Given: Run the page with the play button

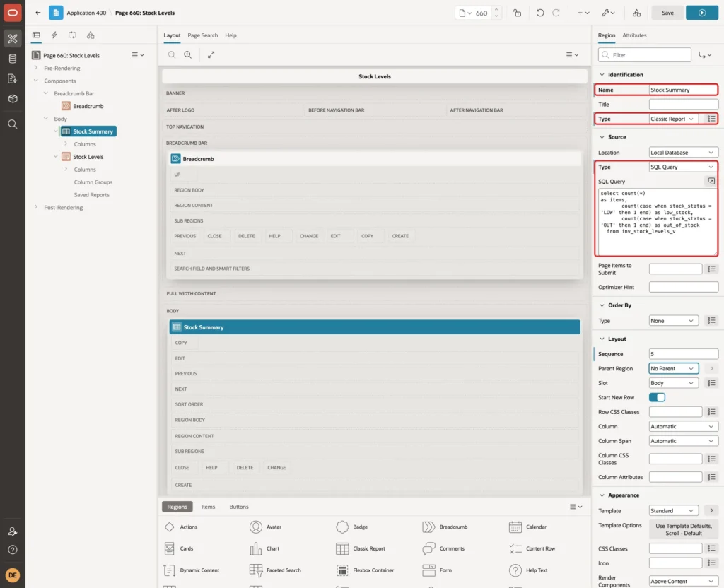Looking at the screenshot, I should tap(702, 13).
